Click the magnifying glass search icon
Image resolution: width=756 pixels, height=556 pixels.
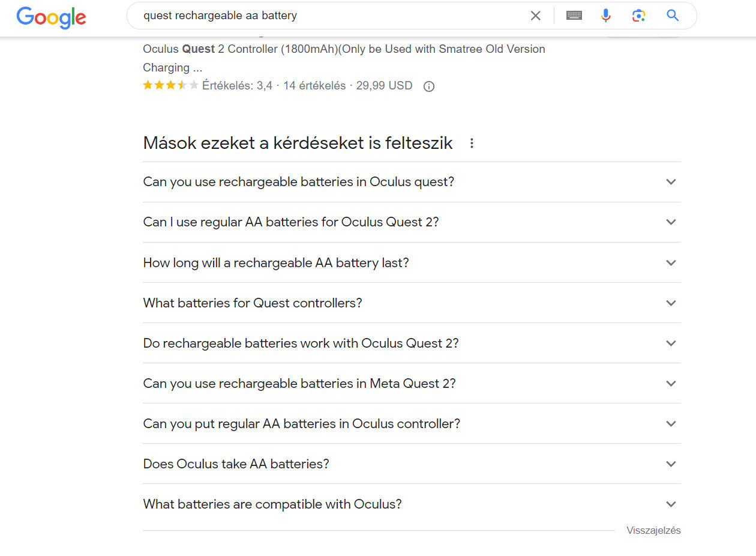click(673, 16)
